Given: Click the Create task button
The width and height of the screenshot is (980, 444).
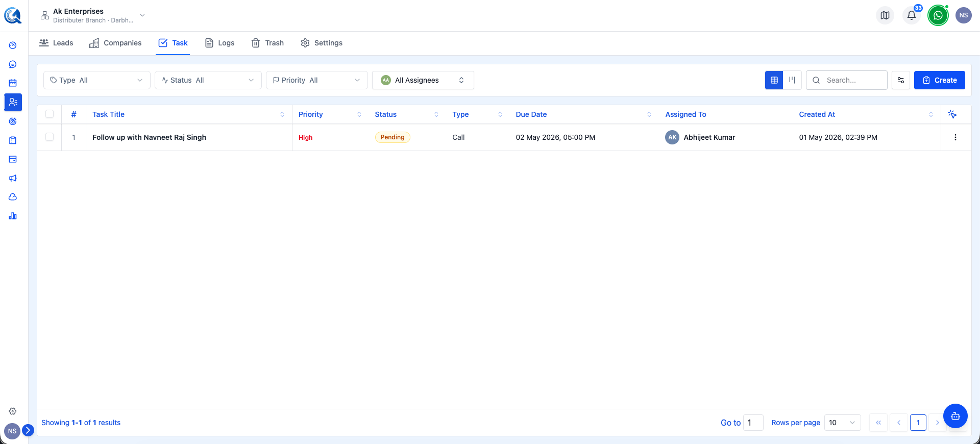Looking at the screenshot, I should pos(940,80).
